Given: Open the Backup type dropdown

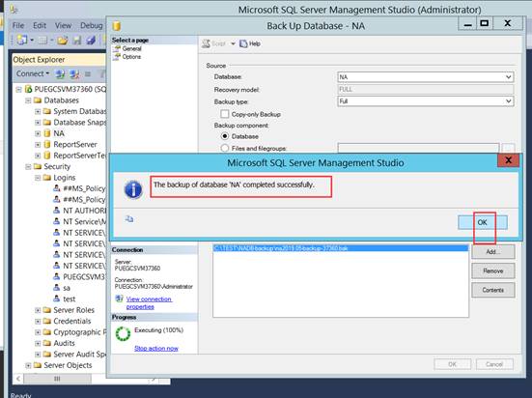Looking at the screenshot, I should tap(426, 101).
